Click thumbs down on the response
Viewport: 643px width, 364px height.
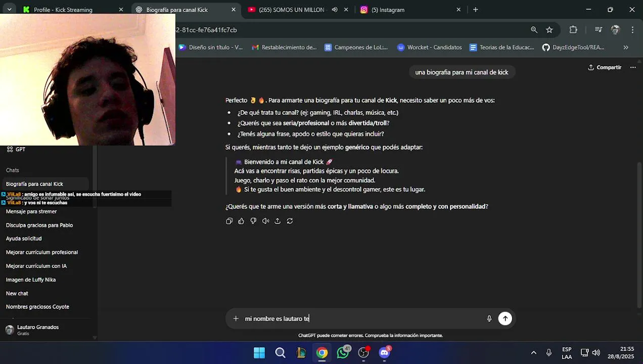point(253,221)
